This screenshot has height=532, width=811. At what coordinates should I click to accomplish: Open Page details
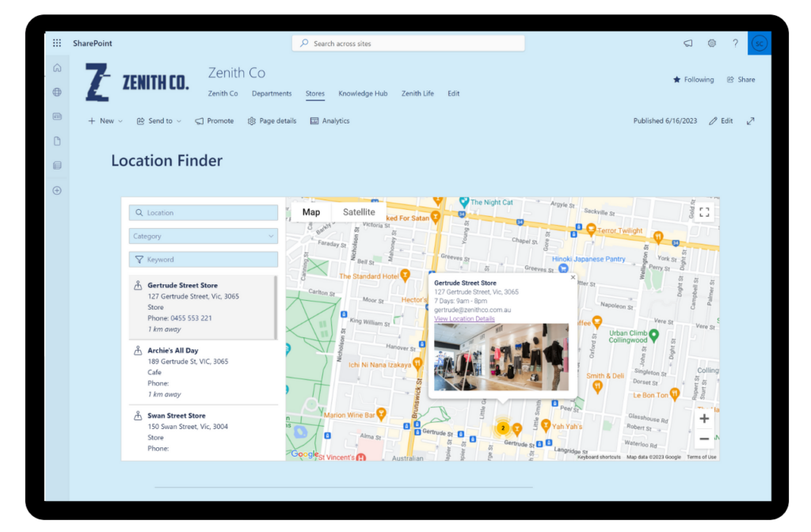pyautogui.click(x=272, y=121)
